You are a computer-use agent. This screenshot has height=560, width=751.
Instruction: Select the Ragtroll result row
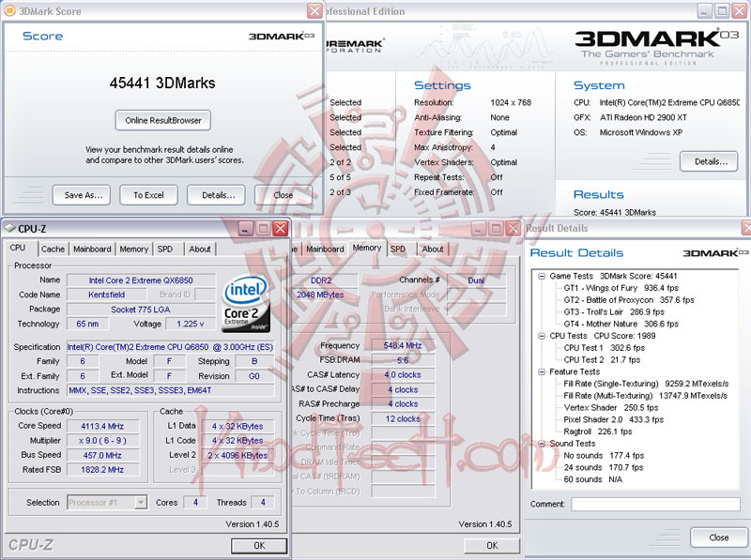[x=598, y=431]
